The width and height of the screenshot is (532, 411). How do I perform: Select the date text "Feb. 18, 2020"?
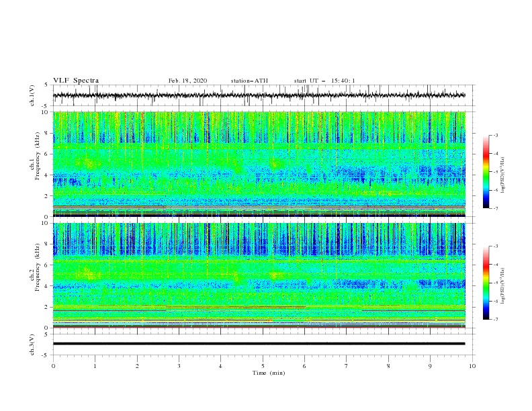(187, 81)
